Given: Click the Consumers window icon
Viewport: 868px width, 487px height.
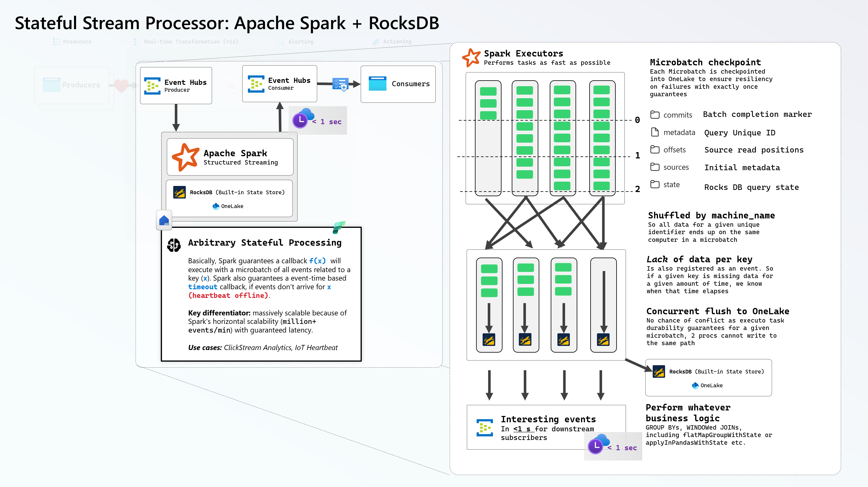Looking at the screenshot, I should [x=377, y=83].
